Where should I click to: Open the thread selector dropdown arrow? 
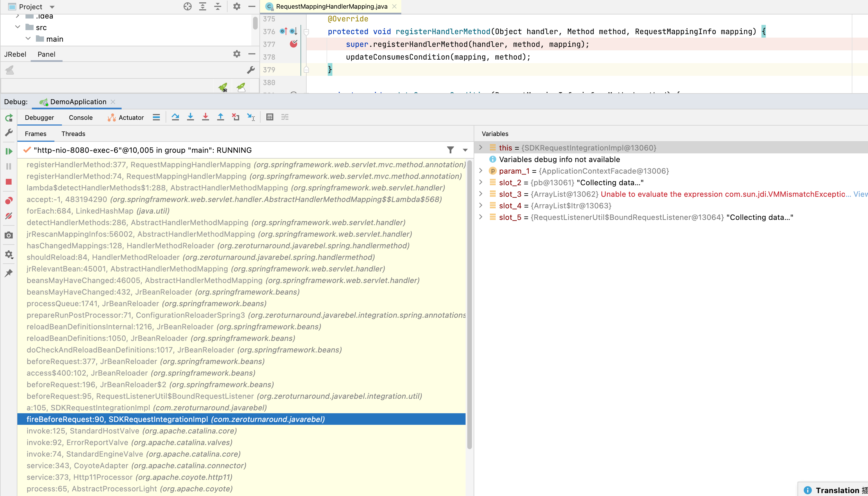pyautogui.click(x=465, y=150)
